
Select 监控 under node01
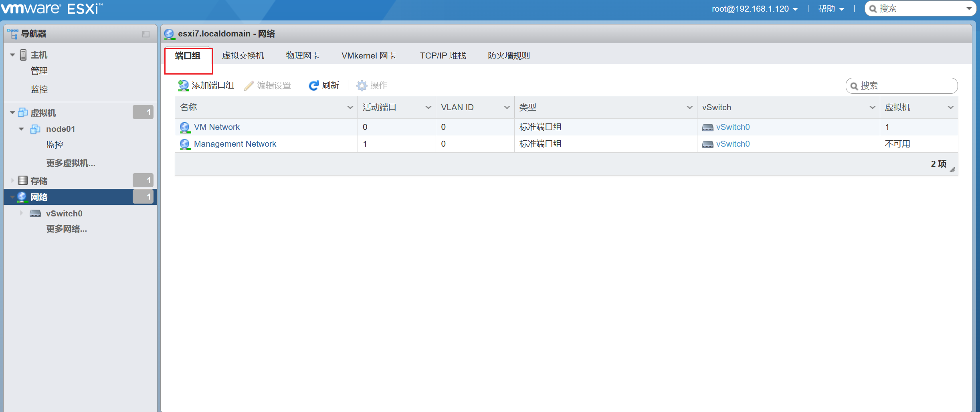[55, 145]
